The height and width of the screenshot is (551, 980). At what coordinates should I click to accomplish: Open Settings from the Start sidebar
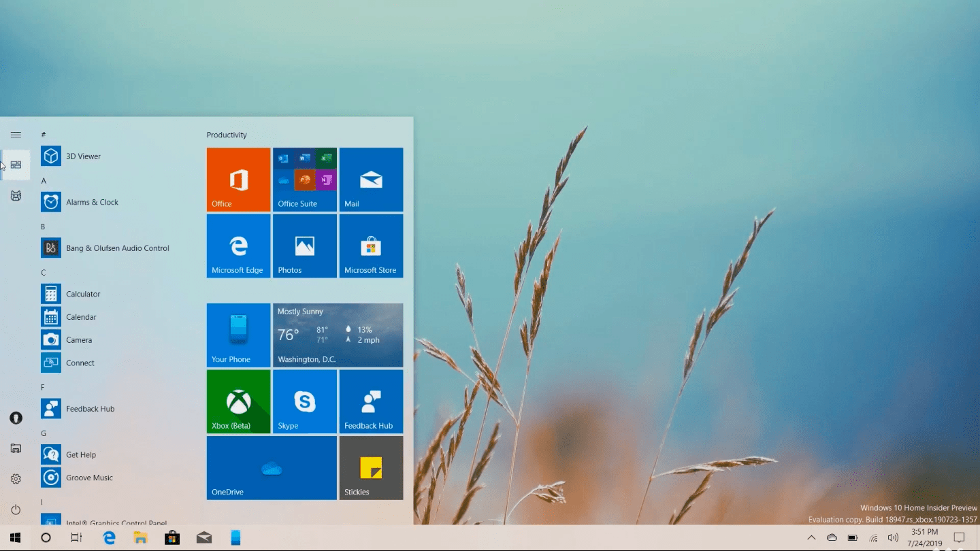click(x=16, y=479)
